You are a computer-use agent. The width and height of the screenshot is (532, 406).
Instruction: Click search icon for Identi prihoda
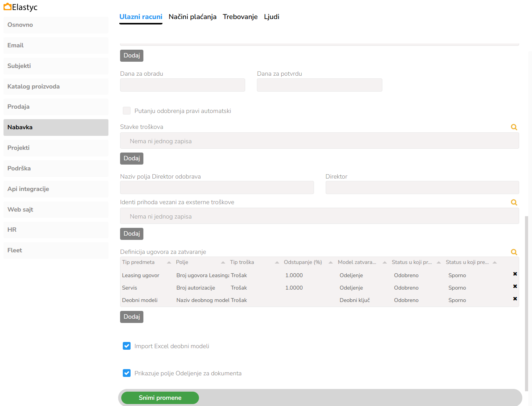514,203
